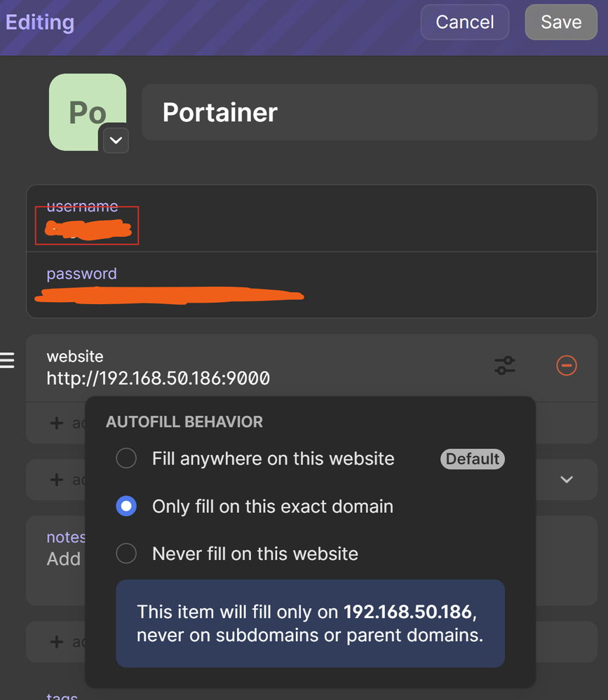
Task: Click the Portainer green Po item icon
Action: pyautogui.click(x=88, y=112)
